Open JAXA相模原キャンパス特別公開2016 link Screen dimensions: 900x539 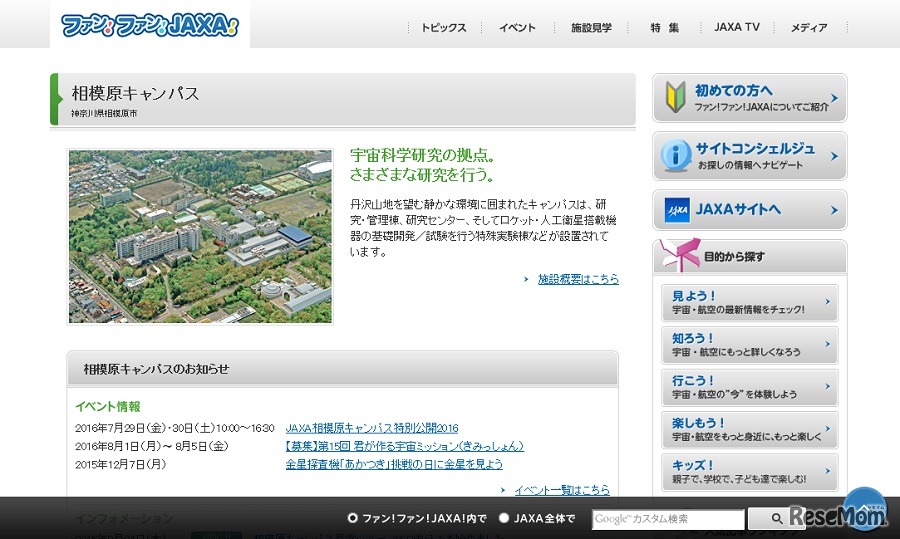tap(372, 428)
